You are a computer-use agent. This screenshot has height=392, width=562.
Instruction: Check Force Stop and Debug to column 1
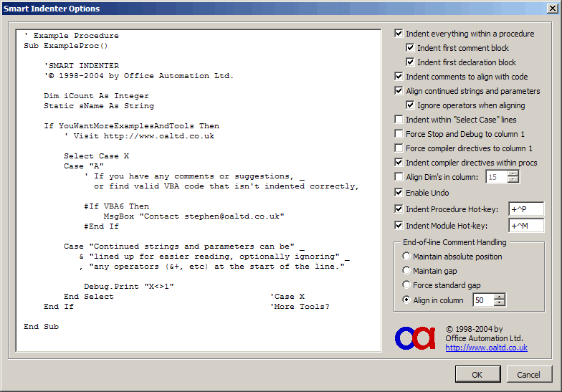[399, 133]
